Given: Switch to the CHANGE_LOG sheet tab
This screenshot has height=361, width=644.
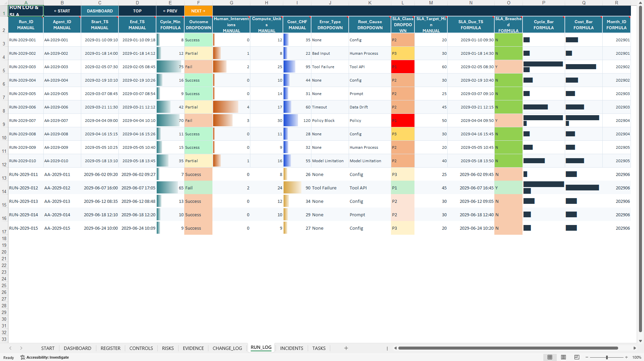Looking at the screenshot, I should tap(227, 348).
